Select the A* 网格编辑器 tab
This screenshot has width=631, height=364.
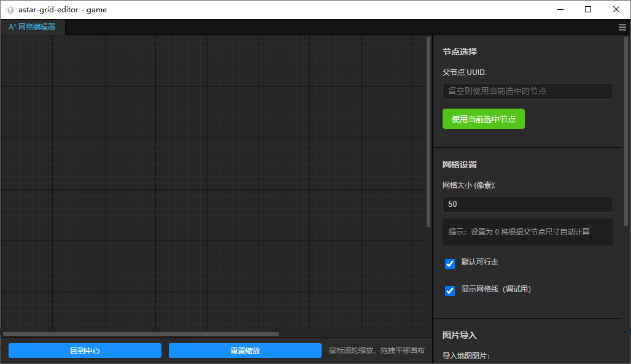click(x=32, y=27)
